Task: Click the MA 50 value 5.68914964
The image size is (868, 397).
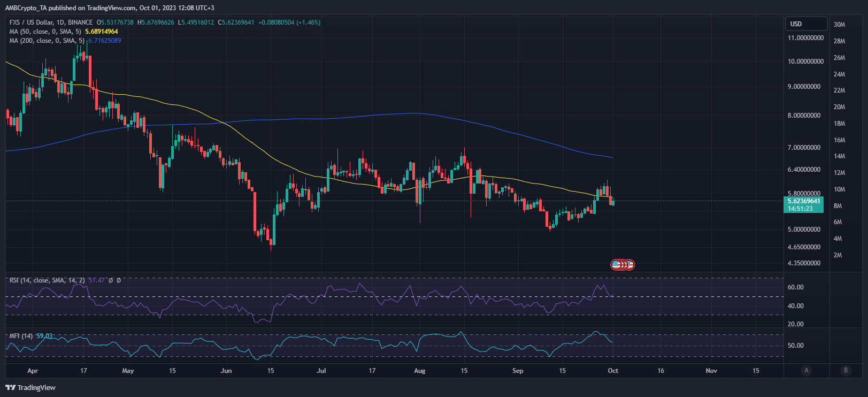Action: click(102, 32)
